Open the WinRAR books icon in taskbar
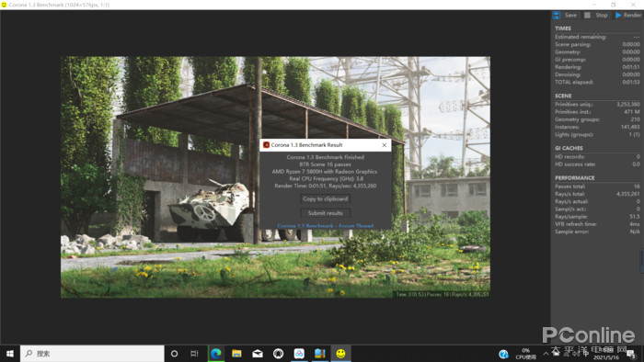This screenshot has height=362, width=644. point(320,354)
